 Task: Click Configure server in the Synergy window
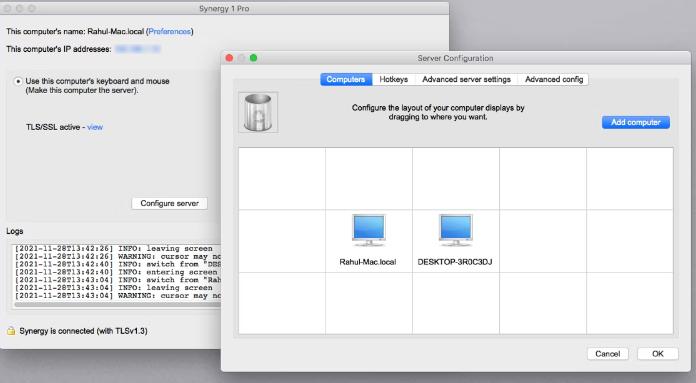click(x=170, y=203)
